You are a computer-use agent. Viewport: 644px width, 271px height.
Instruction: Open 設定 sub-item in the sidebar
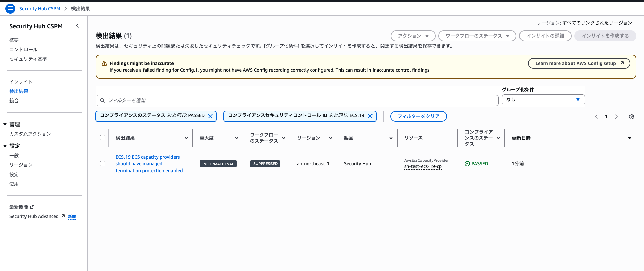point(14,175)
